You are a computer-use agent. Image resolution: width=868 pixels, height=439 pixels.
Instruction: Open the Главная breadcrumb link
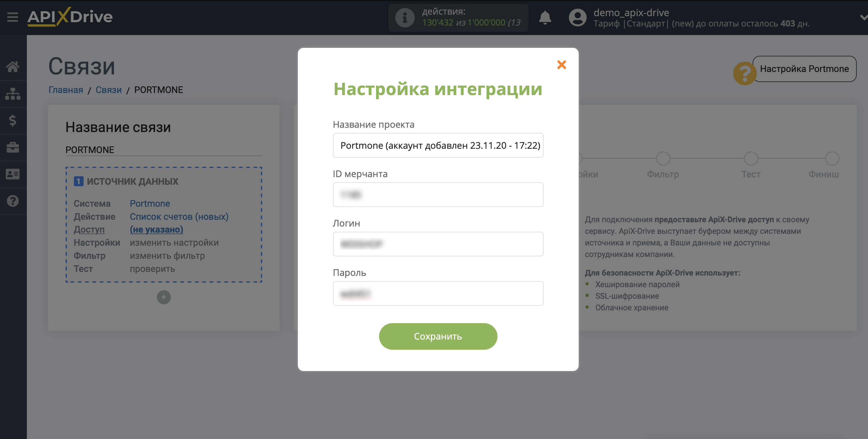point(66,90)
